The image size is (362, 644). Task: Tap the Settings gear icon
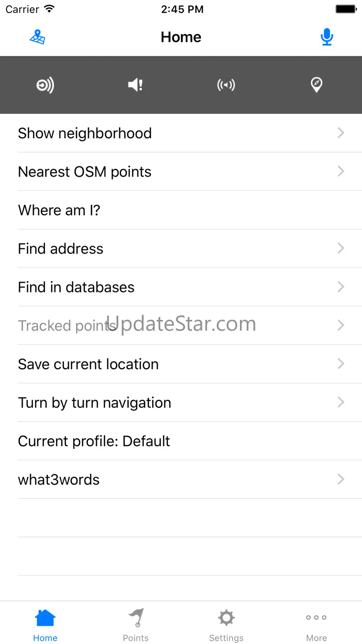point(226,618)
